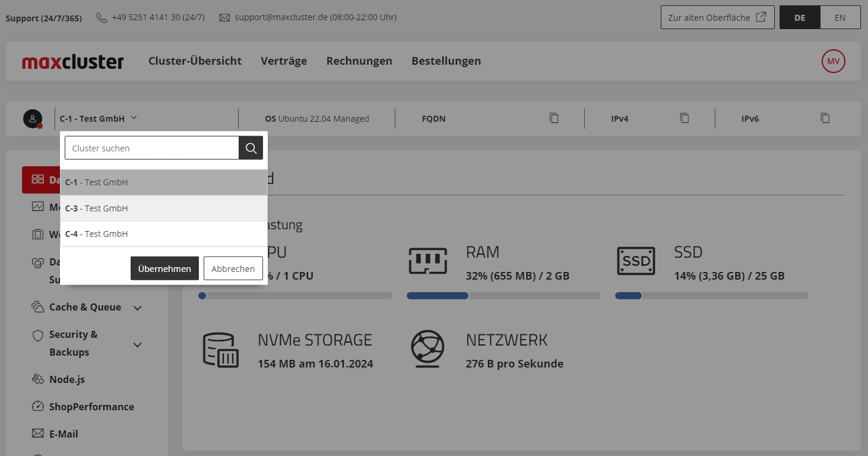Open the MV user avatar menu
This screenshot has height=456, width=868.
tap(833, 61)
